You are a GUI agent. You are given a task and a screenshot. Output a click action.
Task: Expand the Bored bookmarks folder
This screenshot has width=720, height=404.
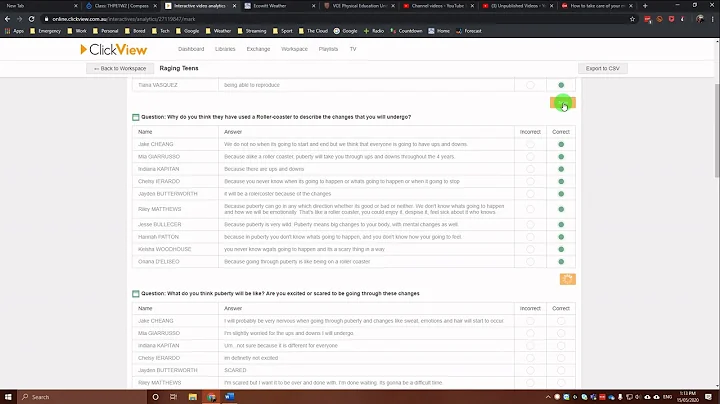[135, 31]
